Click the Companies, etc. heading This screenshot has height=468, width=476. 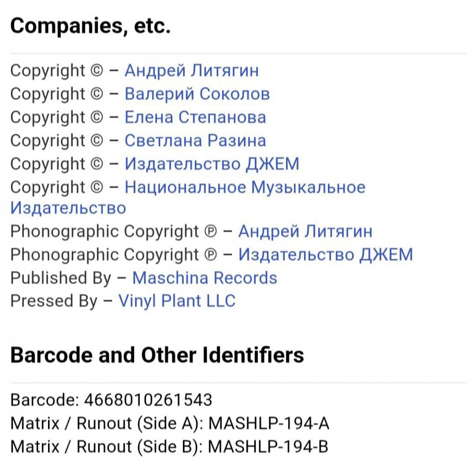click(x=91, y=26)
